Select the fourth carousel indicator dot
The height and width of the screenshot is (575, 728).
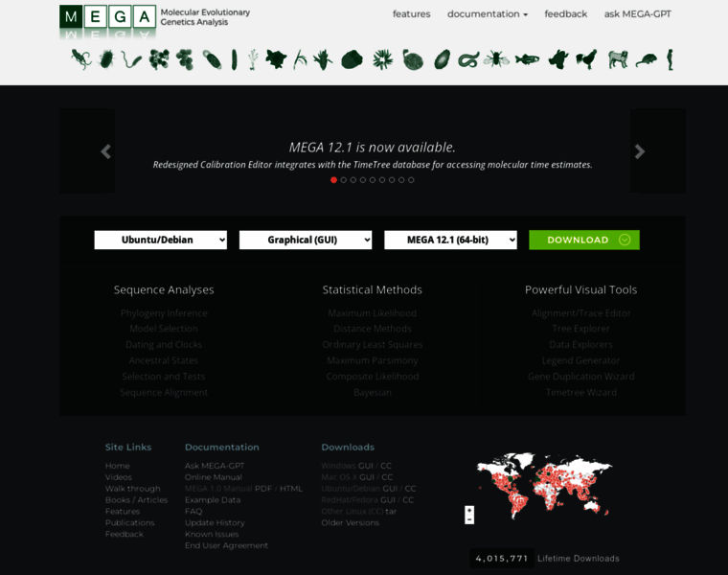coord(363,180)
